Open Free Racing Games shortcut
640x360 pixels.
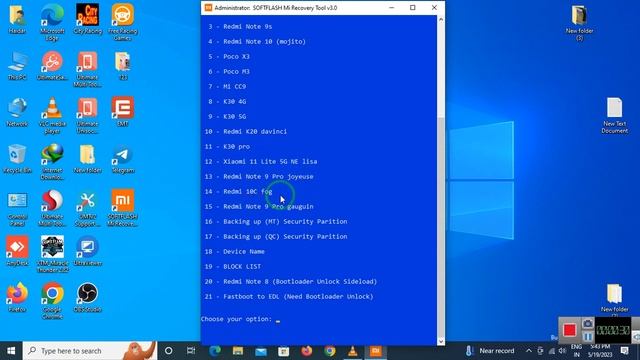point(122,22)
